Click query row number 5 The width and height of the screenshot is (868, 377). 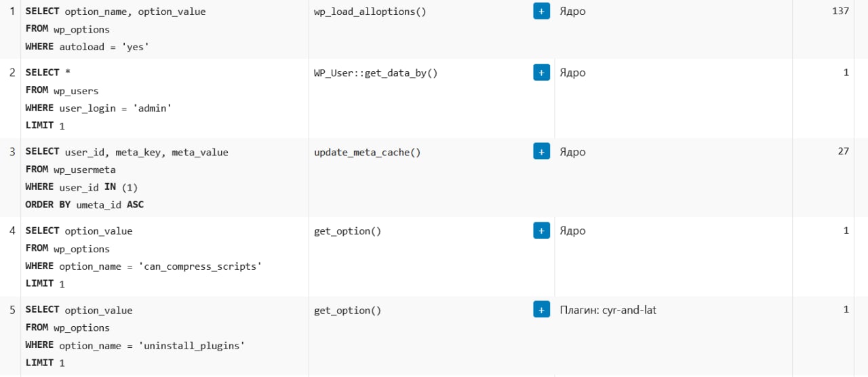[x=12, y=310]
